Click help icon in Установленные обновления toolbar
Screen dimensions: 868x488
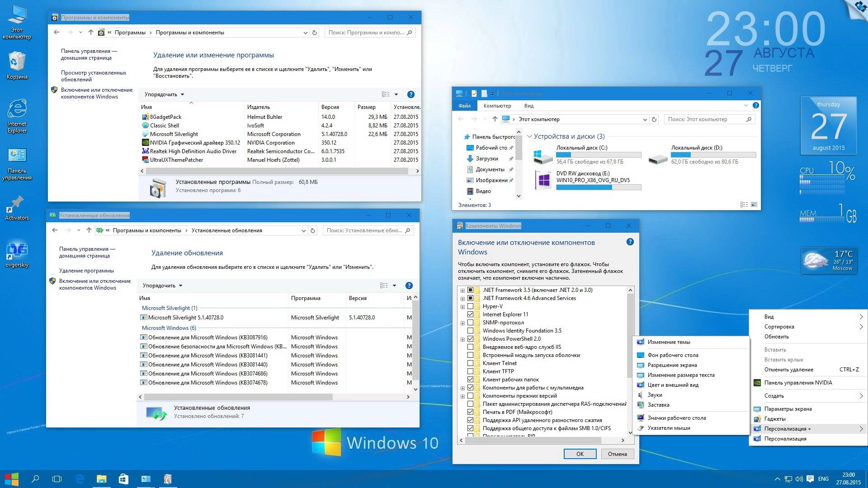409,286
